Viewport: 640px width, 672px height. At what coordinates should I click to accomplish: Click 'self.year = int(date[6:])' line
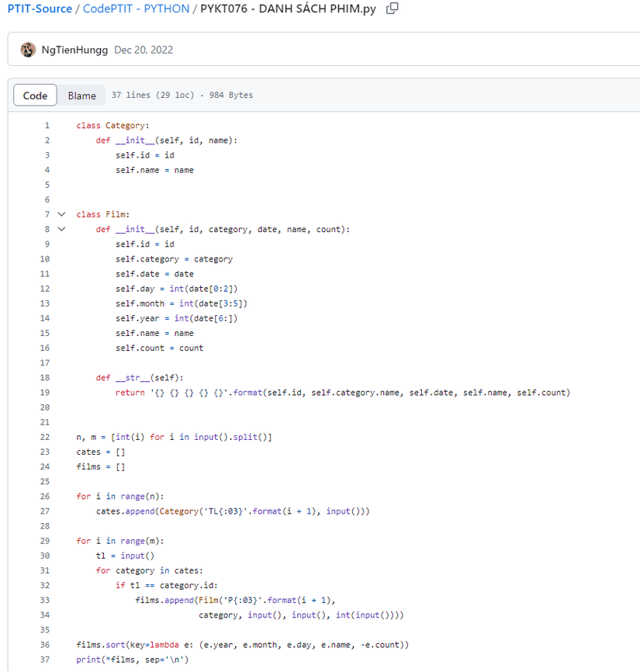[x=177, y=318]
